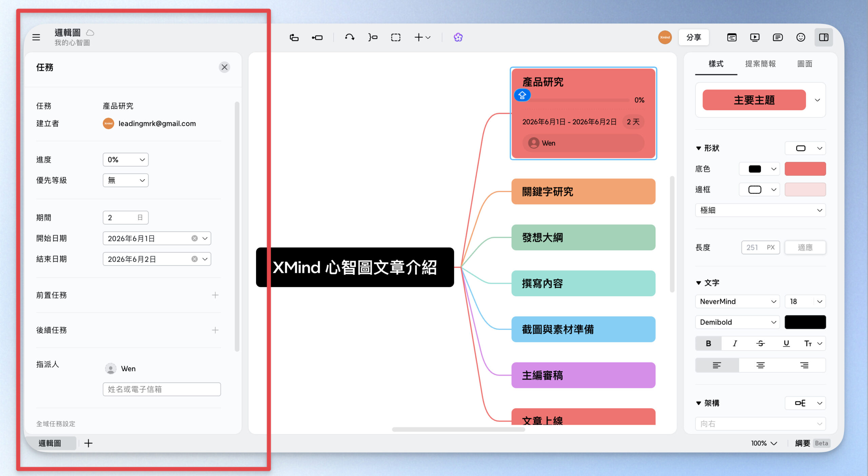Click the 分享 button
The image size is (868, 476).
coord(694,37)
